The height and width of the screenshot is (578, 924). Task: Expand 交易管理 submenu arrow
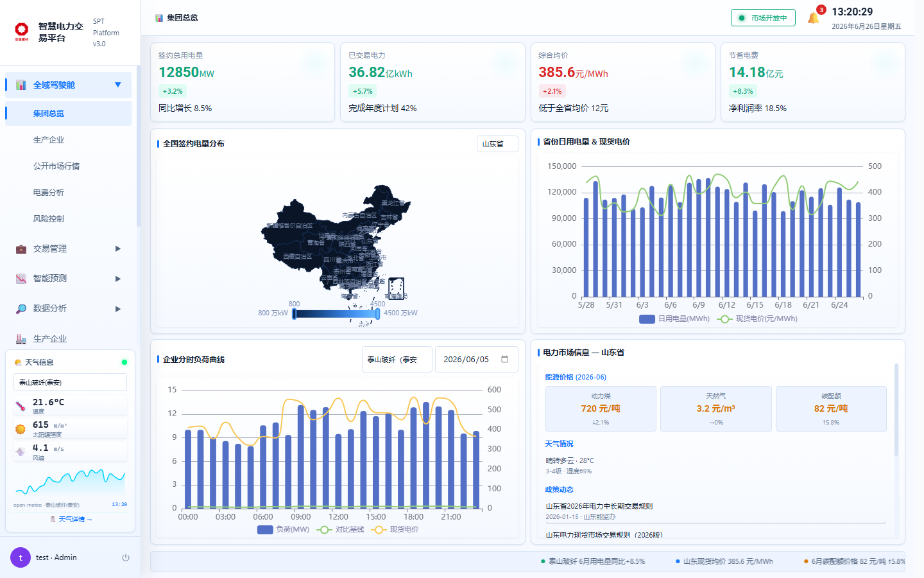118,249
